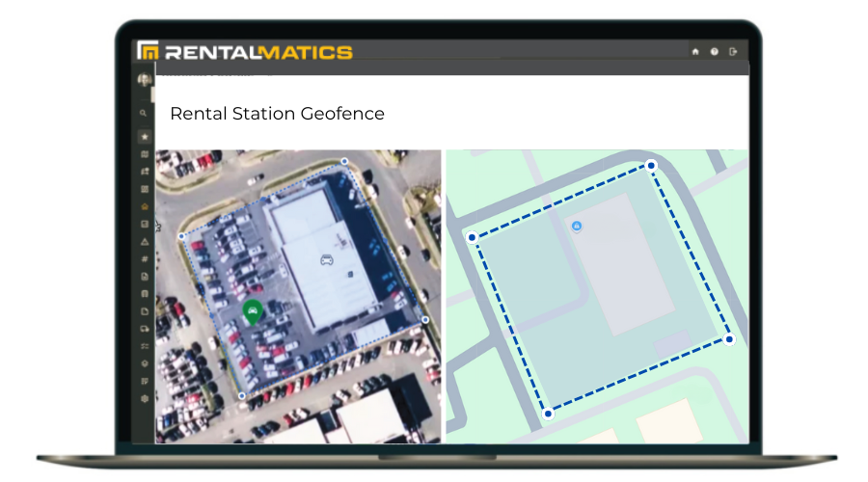Open the warning triangle alerts icon
The image size is (868, 482).
(145, 241)
